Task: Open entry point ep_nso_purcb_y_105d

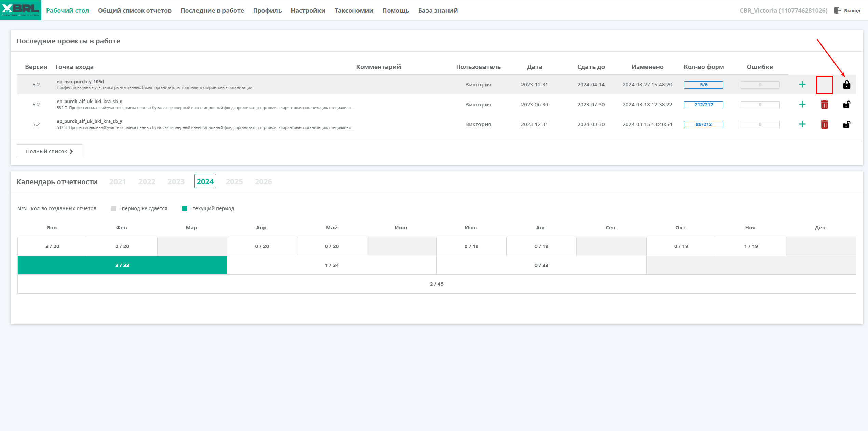Action: [x=80, y=82]
